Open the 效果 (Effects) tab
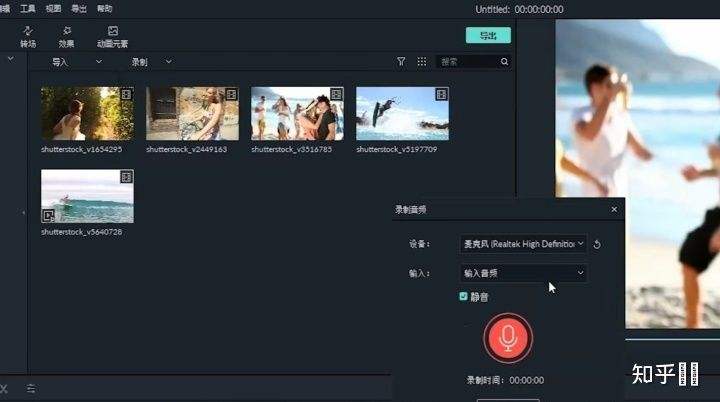 [67, 37]
